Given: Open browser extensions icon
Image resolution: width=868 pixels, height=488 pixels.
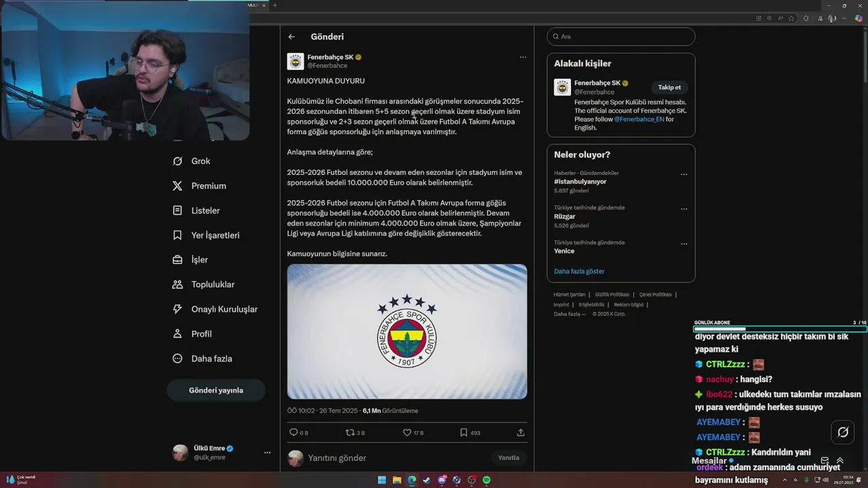Looking at the screenshot, I should click(x=806, y=18).
